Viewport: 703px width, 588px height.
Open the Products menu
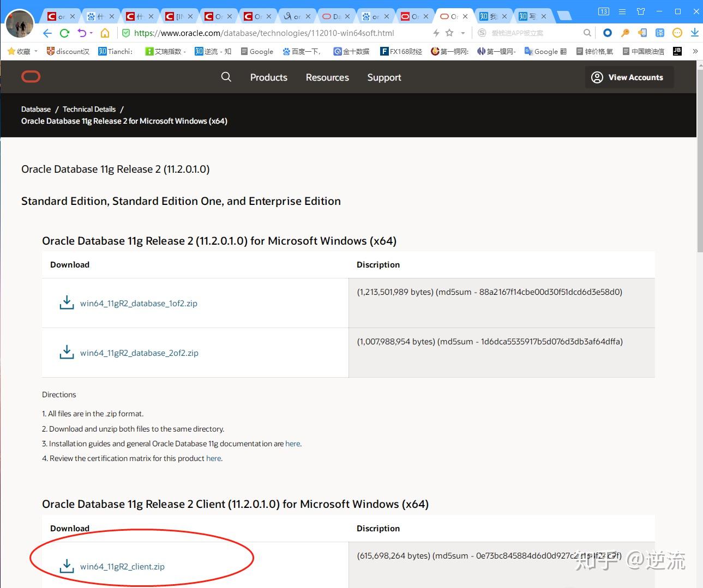(269, 77)
